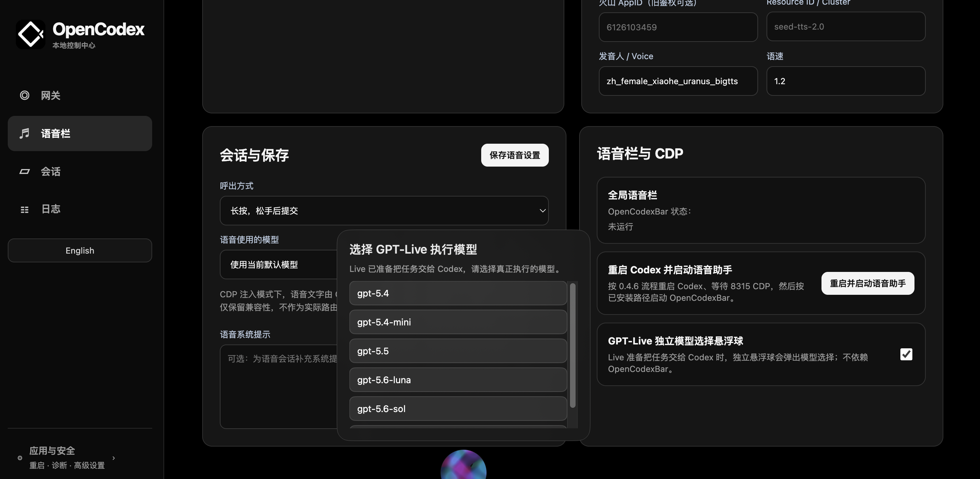Click the Resource ID / Cluster field

tap(846, 27)
